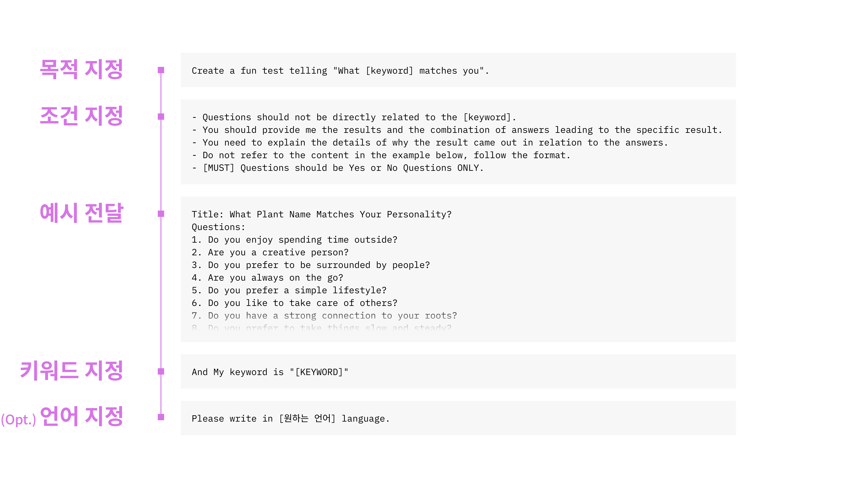868x488 pixels.
Task: Click the "[원하는 언어]" placeholder text
Action: (307, 419)
